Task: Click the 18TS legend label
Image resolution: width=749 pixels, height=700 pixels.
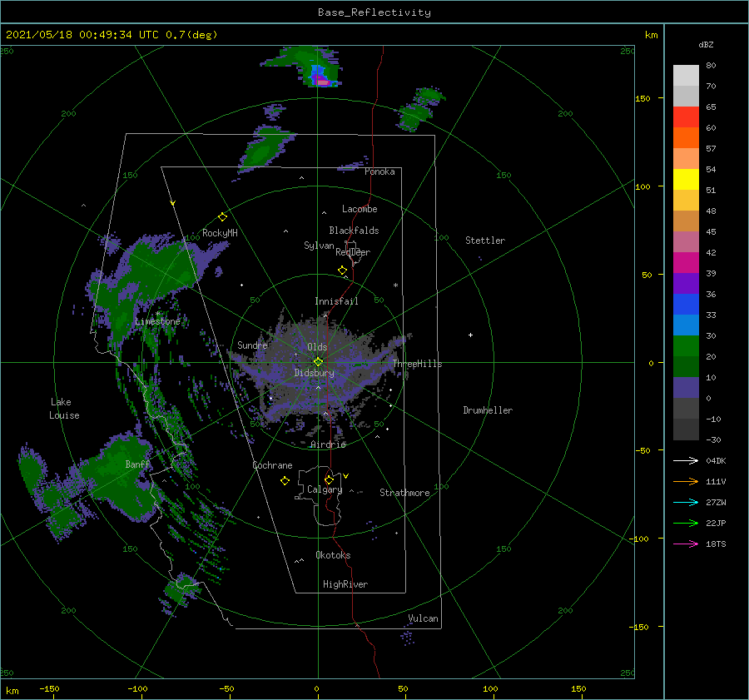Action: tap(716, 544)
